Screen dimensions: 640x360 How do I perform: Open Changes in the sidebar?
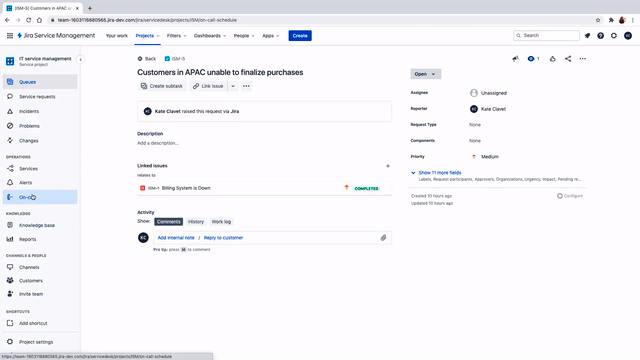[40, 140]
